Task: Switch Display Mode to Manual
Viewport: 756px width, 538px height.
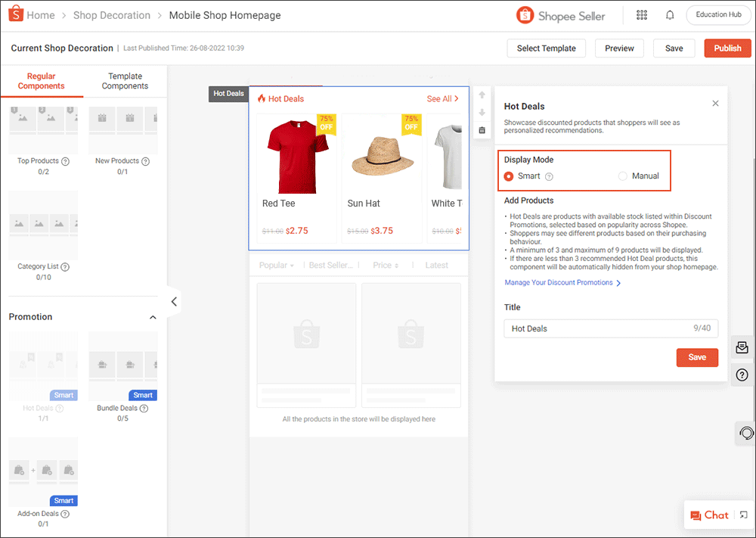Action: coord(623,176)
